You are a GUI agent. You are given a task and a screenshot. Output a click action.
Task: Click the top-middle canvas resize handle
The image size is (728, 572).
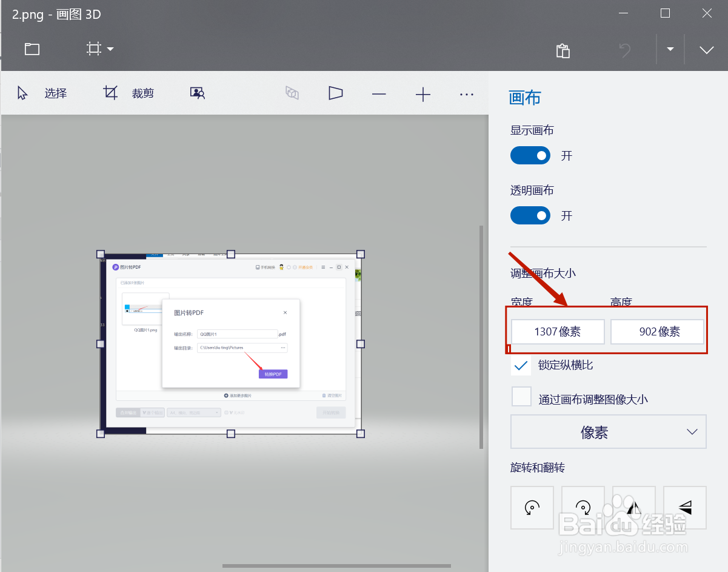[x=231, y=254]
